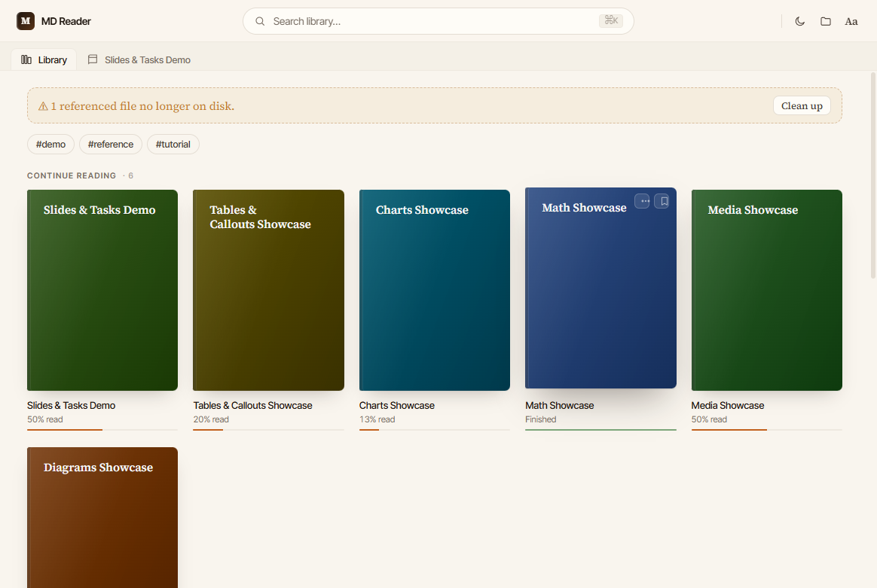This screenshot has width=877, height=588.
Task: Click the ⌘K shortcut badge
Action: point(611,20)
